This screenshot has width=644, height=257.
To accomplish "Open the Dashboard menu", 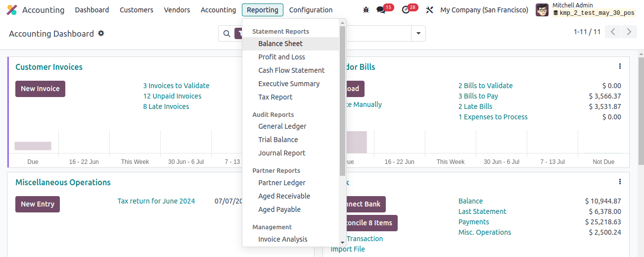I will (x=92, y=10).
